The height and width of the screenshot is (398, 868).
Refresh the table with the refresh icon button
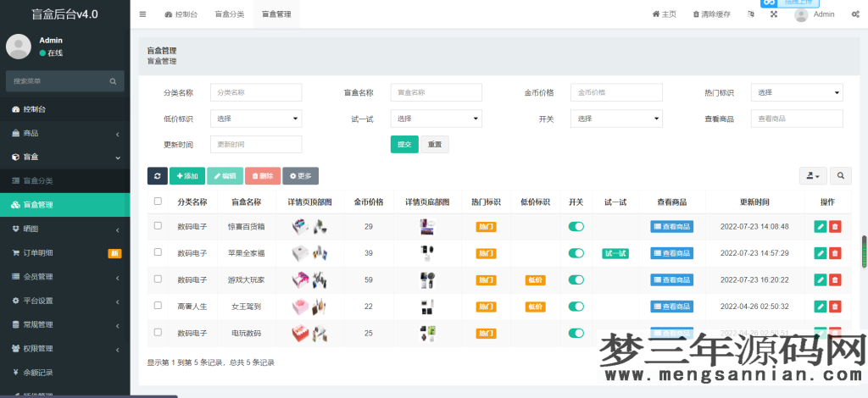tap(157, 176)
